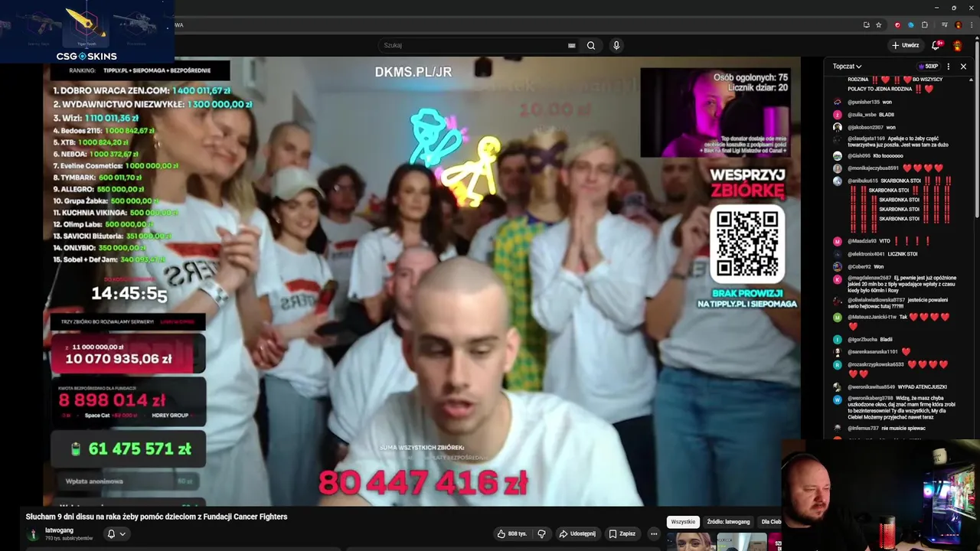Select Źródło: latwogang filter chip
Image resolution: width=980 pixels, height=551 pixels.
(728, 522)
